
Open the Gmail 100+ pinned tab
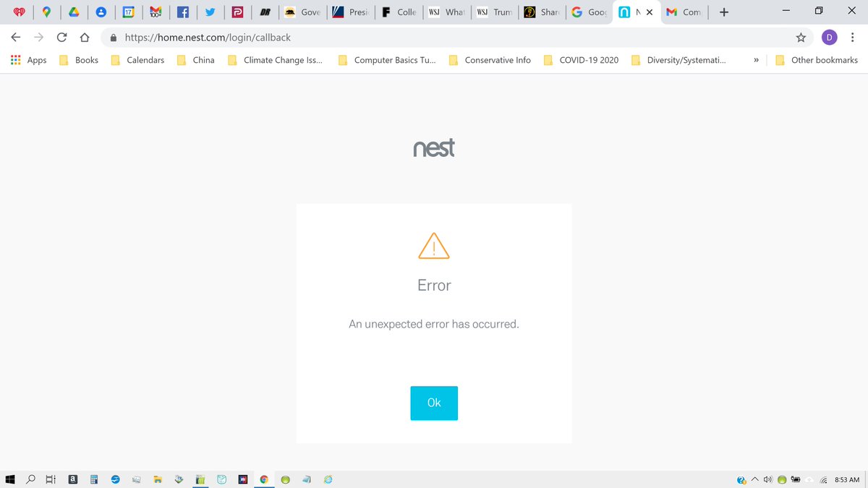(156, 12)
